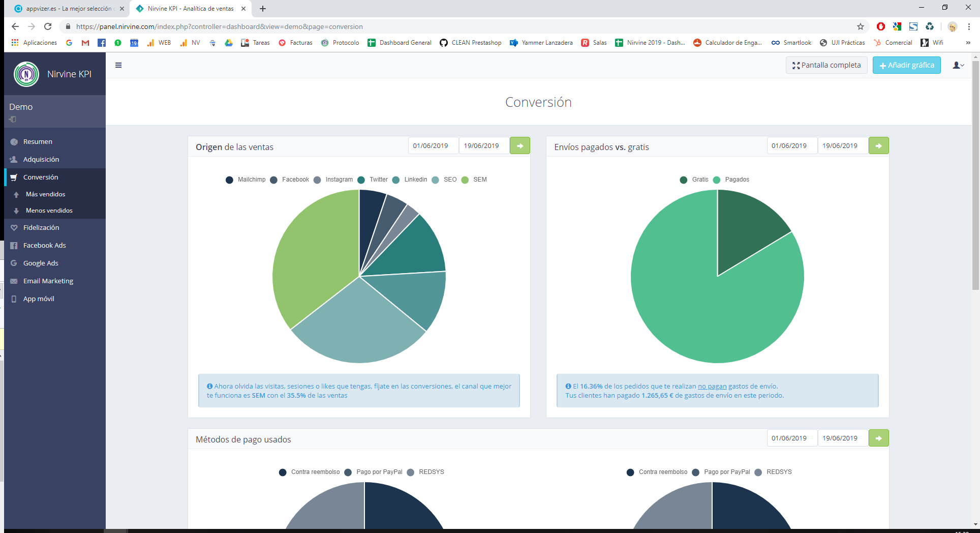Viewport: 980px width, 533px height.
Task: Open the Nirvine KPI logo
Action: [x=26, y=74]
